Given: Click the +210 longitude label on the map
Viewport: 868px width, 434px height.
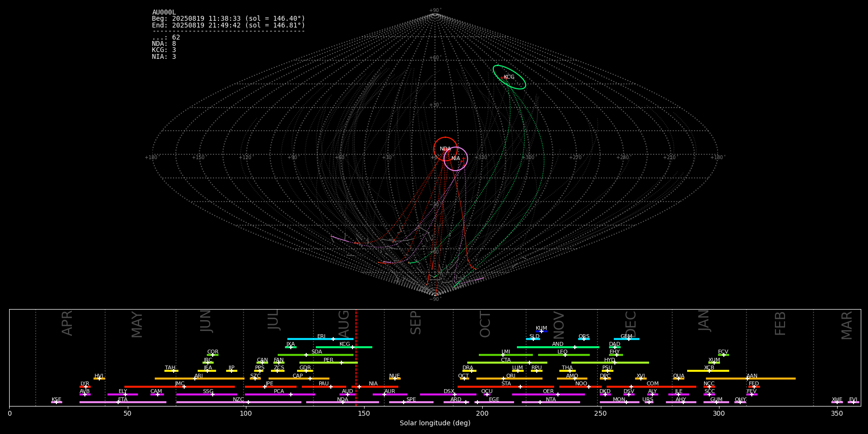Looking at the screenshot, I should (669, 158).
